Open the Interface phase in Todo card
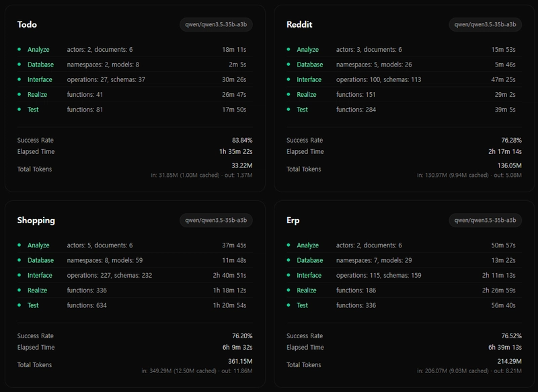Image resolution: width=538 pixels, height=392 pixels. (x=40, y=79)
